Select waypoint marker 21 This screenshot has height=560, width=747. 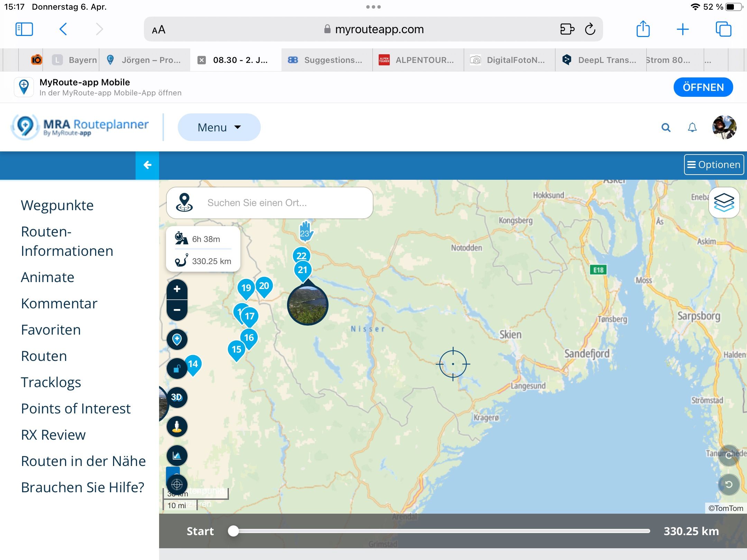click(x=303, y=271)
